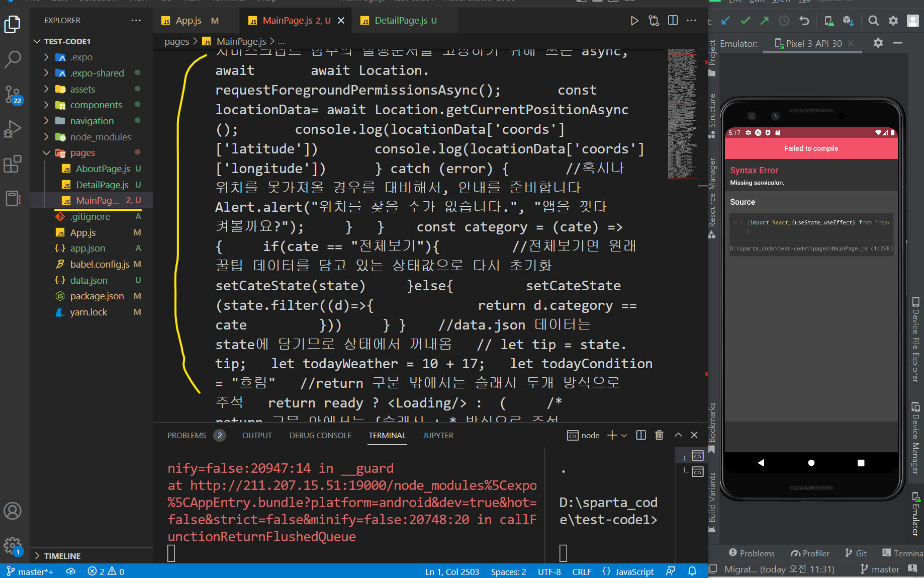Viewport: 924px width, 578px height.
Task: Maximize the terminal panel size
Action: (678, 435)
